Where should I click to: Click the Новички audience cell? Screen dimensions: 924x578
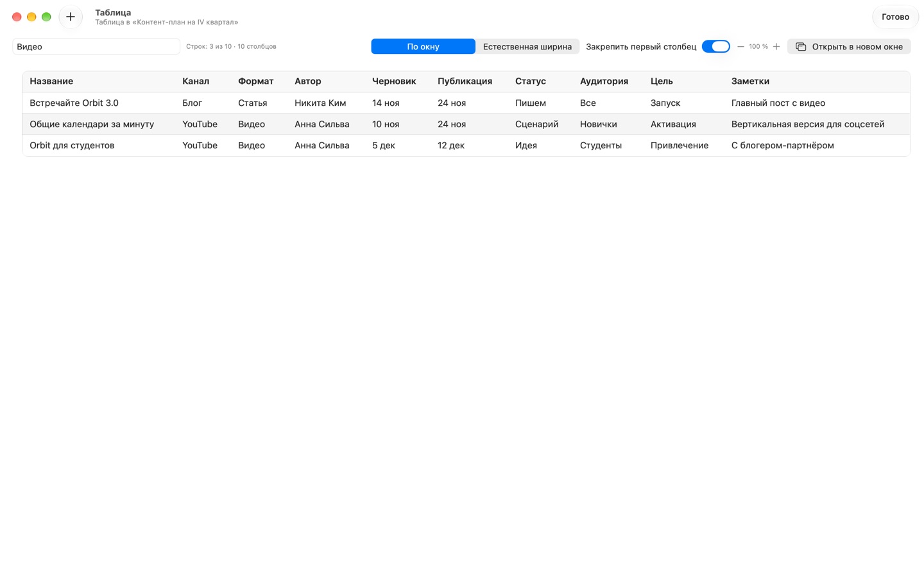tap(598, 124)
